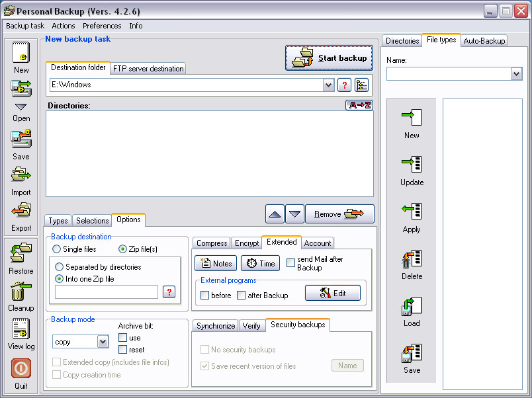Toggle Extended copy (includes file infos) checkbox

(x=57, y=362)
